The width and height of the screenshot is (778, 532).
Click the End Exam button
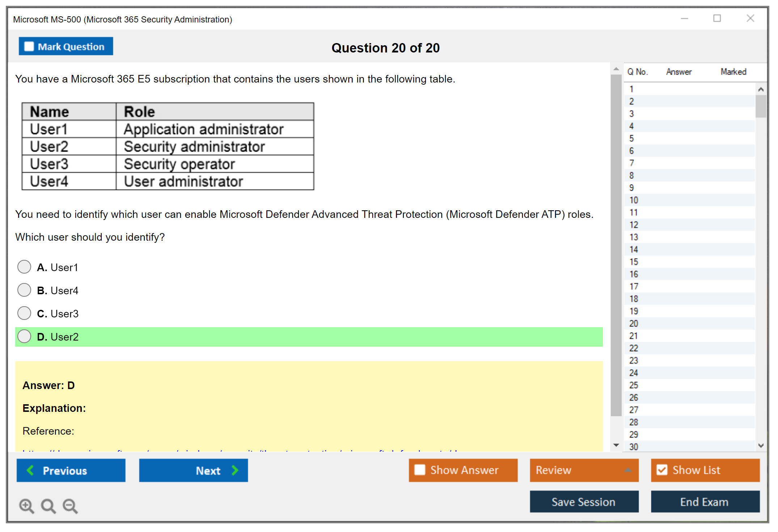point(705,502)
